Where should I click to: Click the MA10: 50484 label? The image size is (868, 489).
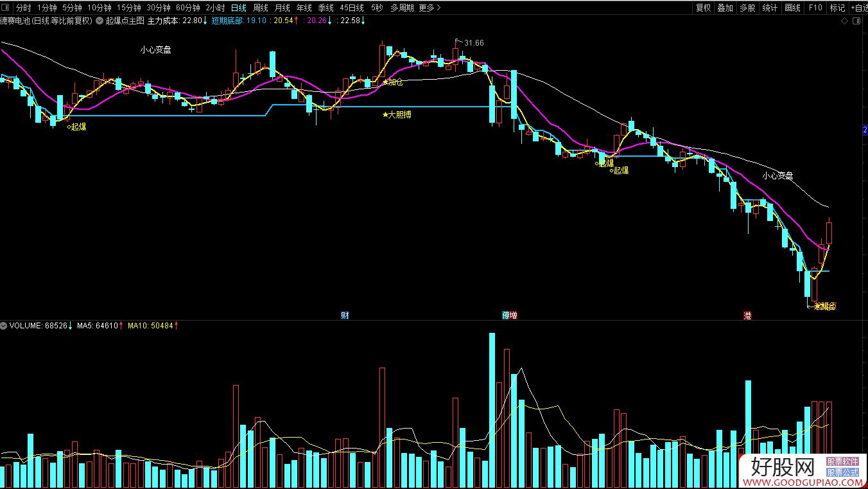point(153,326)
